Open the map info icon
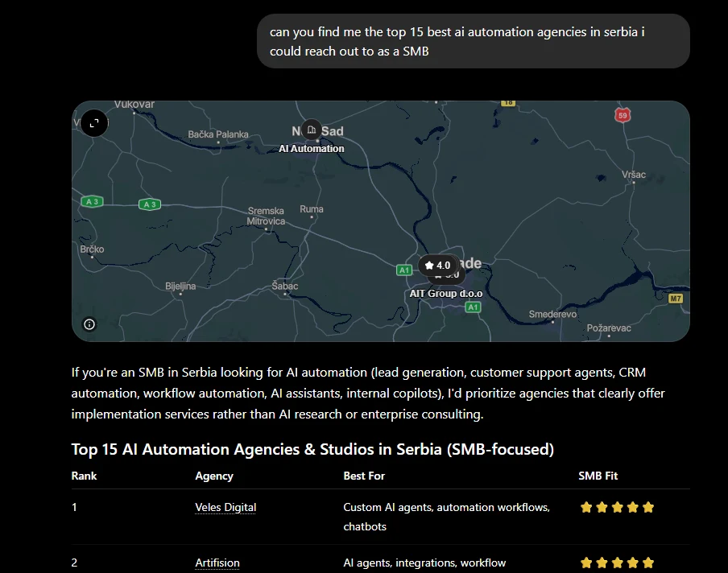728x573 pixels. coord(89,324)
